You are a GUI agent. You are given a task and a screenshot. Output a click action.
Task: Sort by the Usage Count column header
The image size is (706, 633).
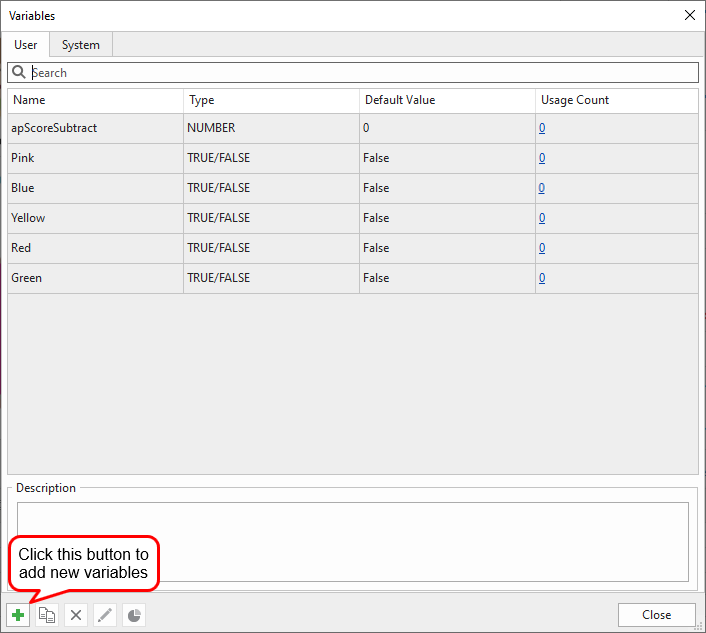pos(616,100)
